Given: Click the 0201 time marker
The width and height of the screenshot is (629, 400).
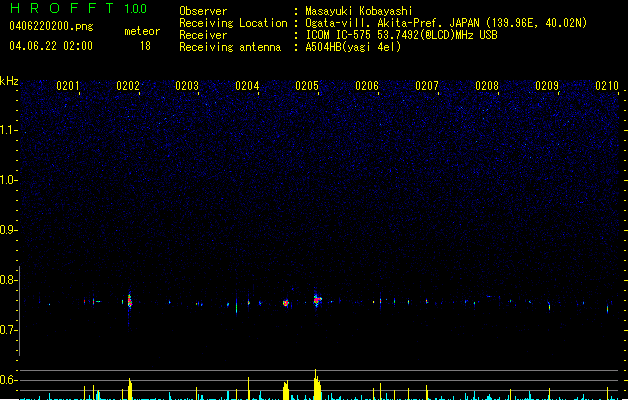Looking at the screenshot, I should (68, 86).
